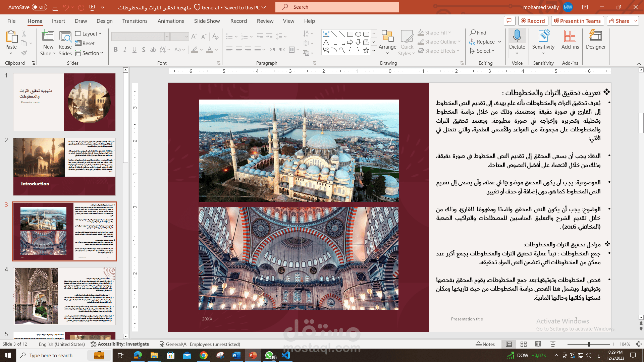The image size is (644, 362).
Task: Toggle Notes pane in status bar
Action: coord(485,344)
